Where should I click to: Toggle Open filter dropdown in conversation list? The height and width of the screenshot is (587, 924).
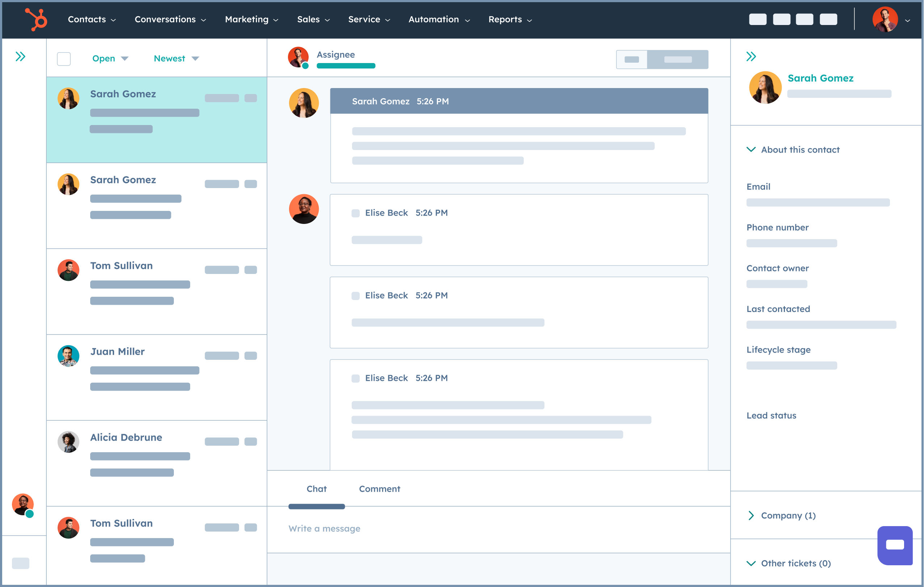coord(108,59)
